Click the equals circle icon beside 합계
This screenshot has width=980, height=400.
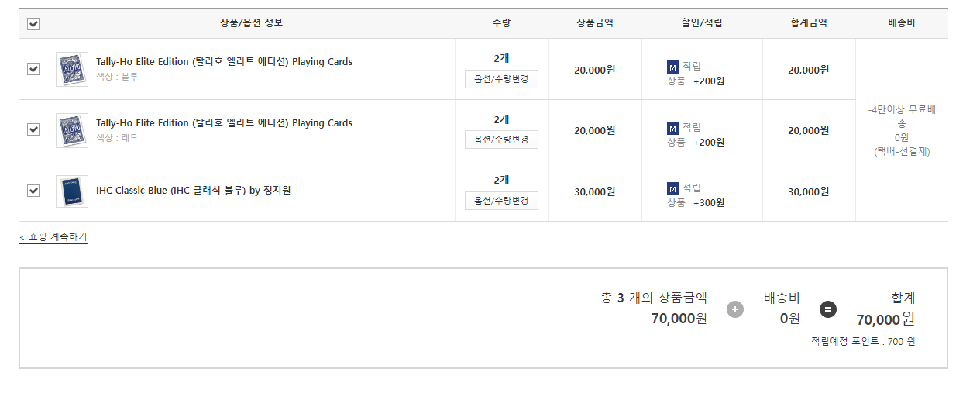pos(828,310)
